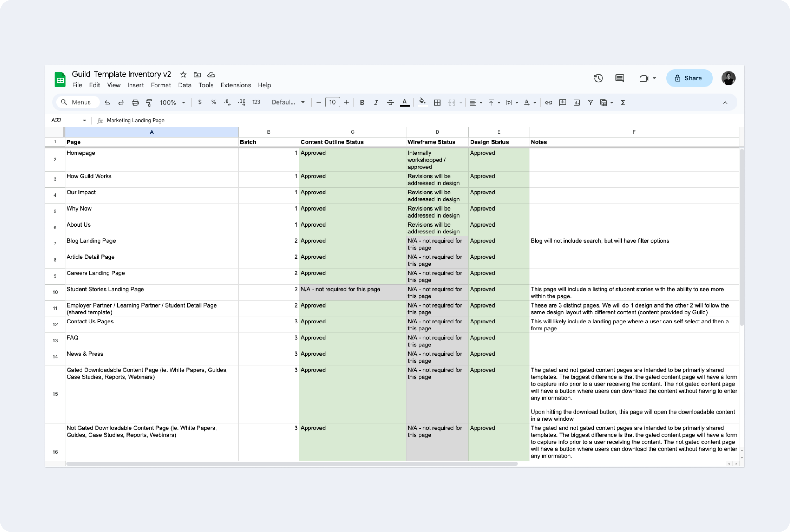Format as percent
790x532 pixels.
click(213, 102)
